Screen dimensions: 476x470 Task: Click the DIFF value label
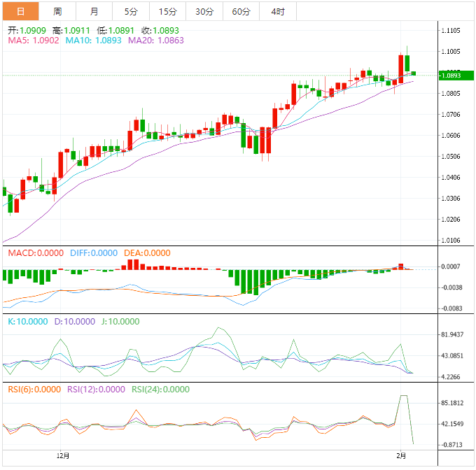pos(93,252)
